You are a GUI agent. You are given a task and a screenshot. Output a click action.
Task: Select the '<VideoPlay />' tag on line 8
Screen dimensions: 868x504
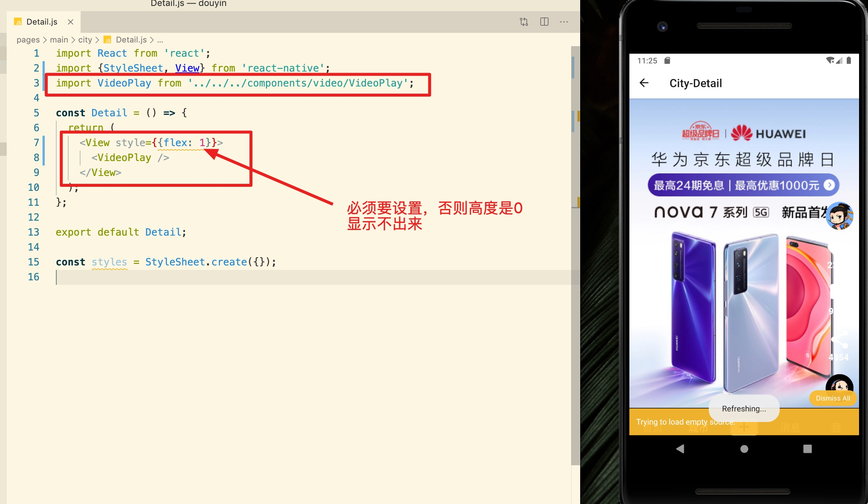(x=130, y=158)
